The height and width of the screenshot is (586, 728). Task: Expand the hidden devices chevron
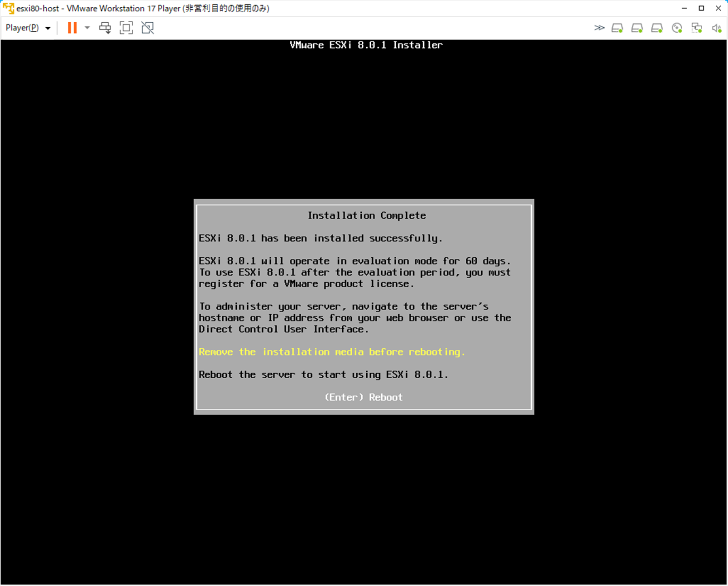599,28
